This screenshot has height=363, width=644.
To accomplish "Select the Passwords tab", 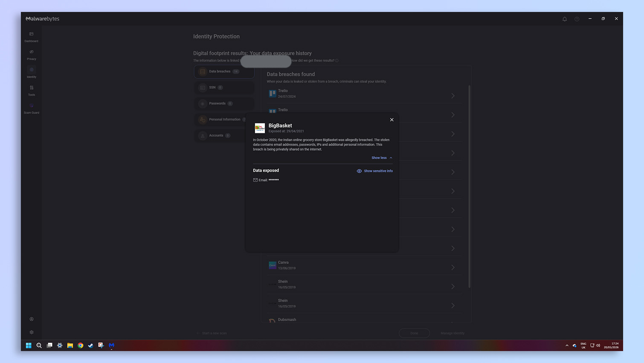I will point(224,103).
